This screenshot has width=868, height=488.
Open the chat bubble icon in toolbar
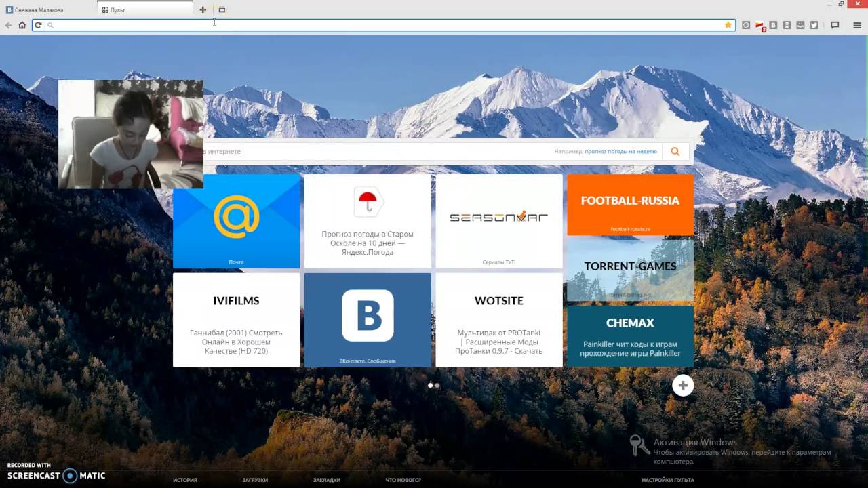pyautogui.click(x=835, y=25)
